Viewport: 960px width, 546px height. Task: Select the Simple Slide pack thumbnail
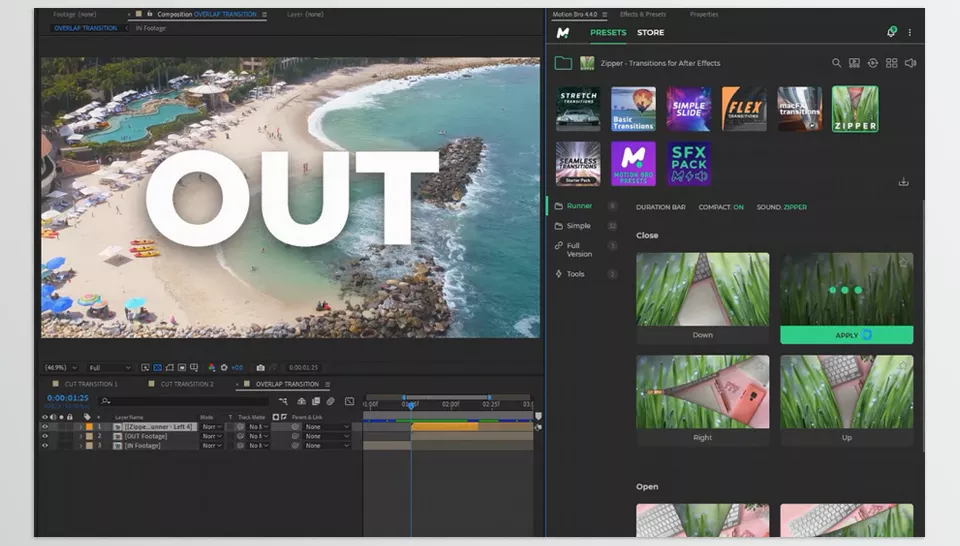coord(689,109)
